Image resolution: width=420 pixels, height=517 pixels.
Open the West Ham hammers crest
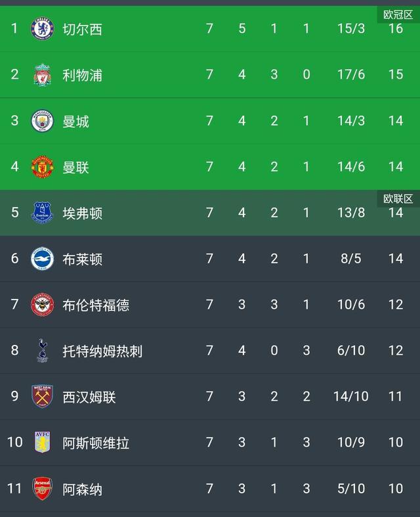click(42, 396)
